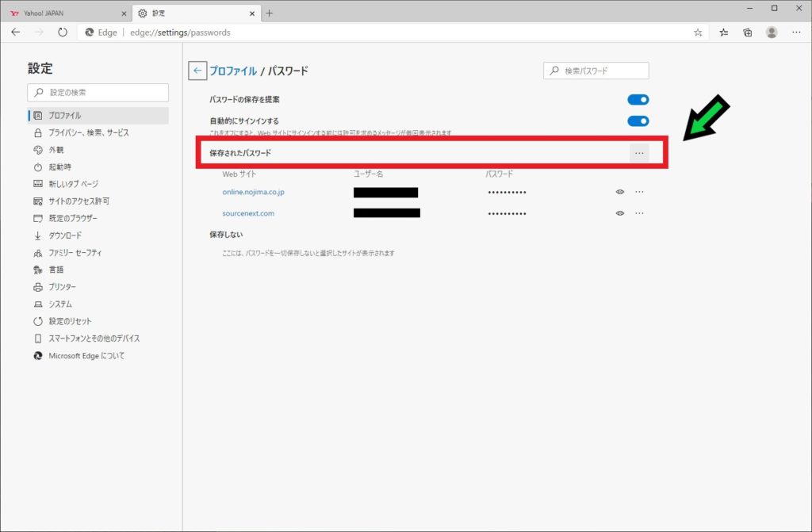
Task: Open the collections icon in toolbar
Action: pyautogui.click(x=747, y=33)
